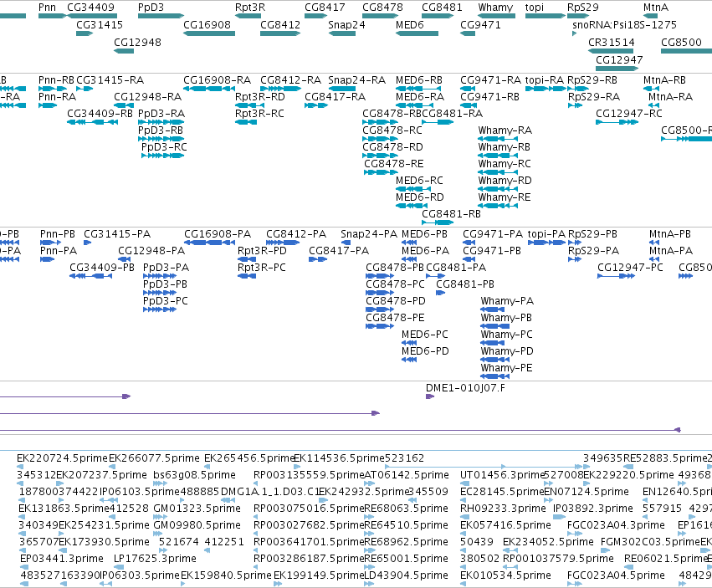
Task: Click the CG12948 gene glyph
Action: (x=124, y=51)
